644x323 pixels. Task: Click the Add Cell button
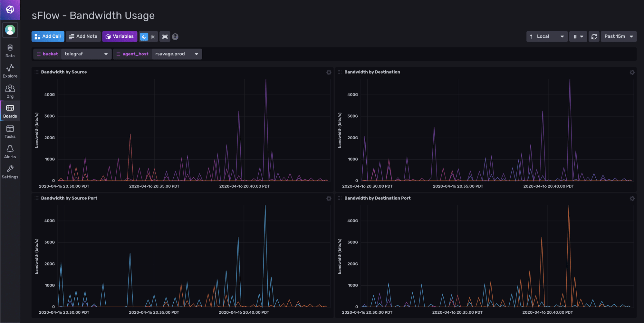48,36
